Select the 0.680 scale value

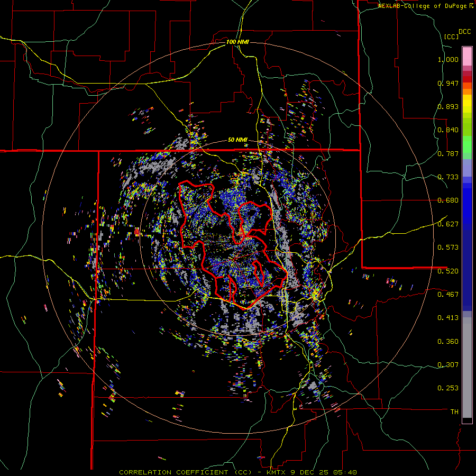point(448,200)
